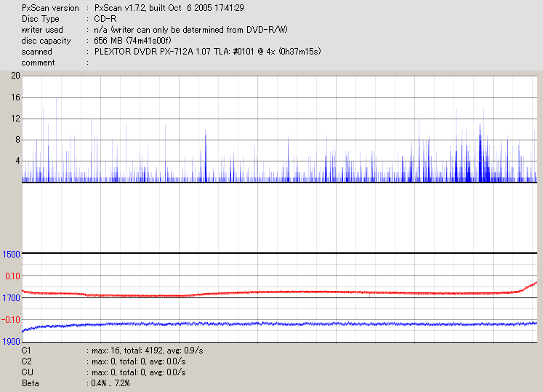Click the 4 axis label
This screenshot has width=543, height=392.
click(17, 161)
